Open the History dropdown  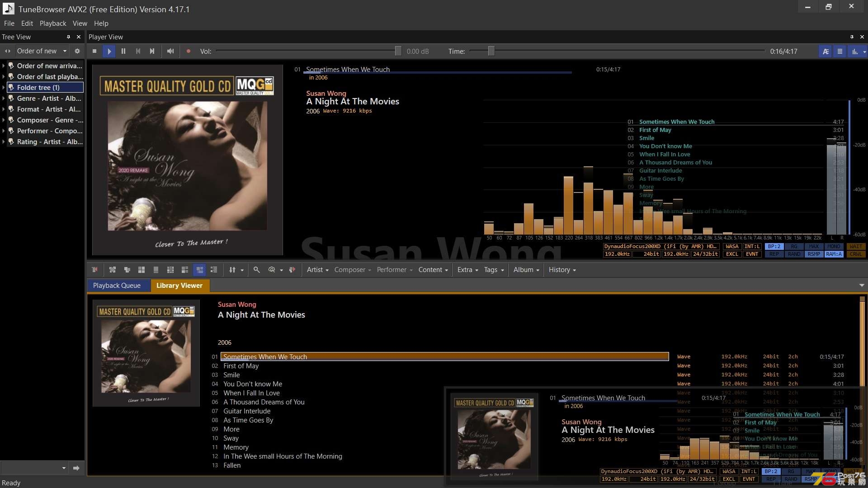click(x=562, y=270)
